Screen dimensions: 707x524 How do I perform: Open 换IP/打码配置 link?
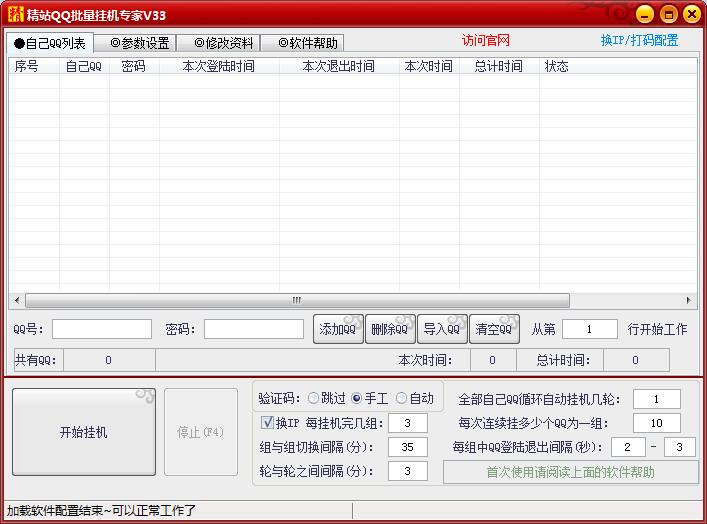pos(639,41)
